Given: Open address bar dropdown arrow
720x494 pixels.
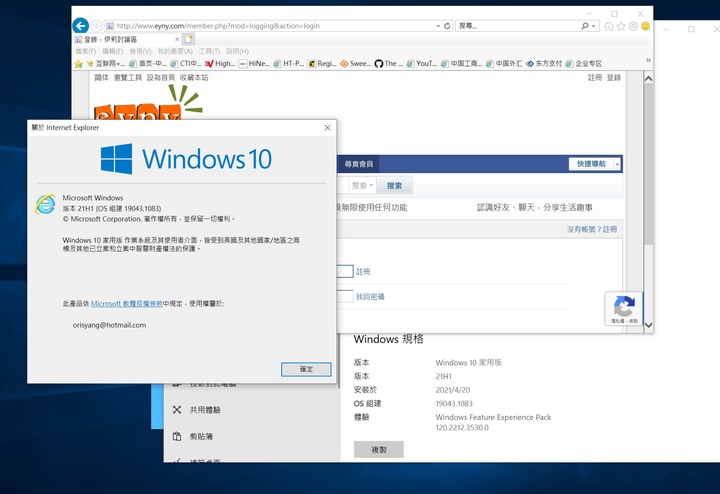Looking at the screenshot, I should (438, 26).
